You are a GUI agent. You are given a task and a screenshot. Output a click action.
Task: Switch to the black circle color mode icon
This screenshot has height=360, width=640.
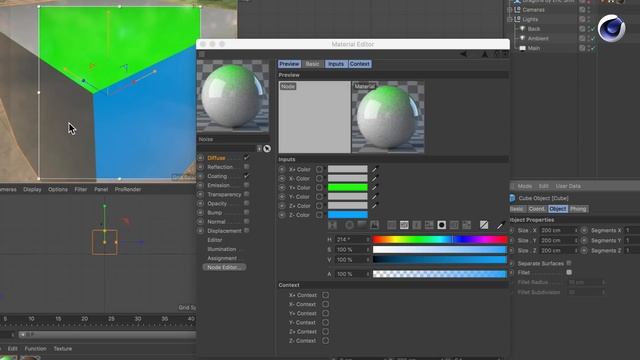(x=441, y=225)
